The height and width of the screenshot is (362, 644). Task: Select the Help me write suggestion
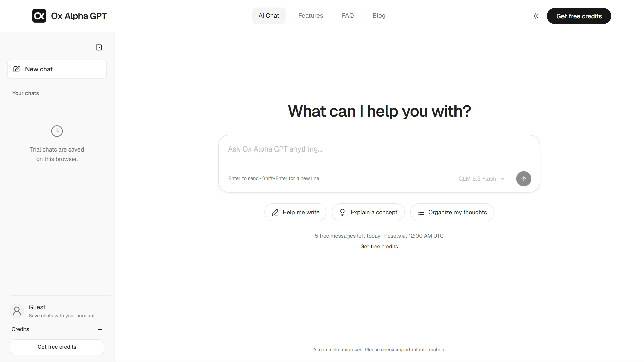(x=295, y=212)
